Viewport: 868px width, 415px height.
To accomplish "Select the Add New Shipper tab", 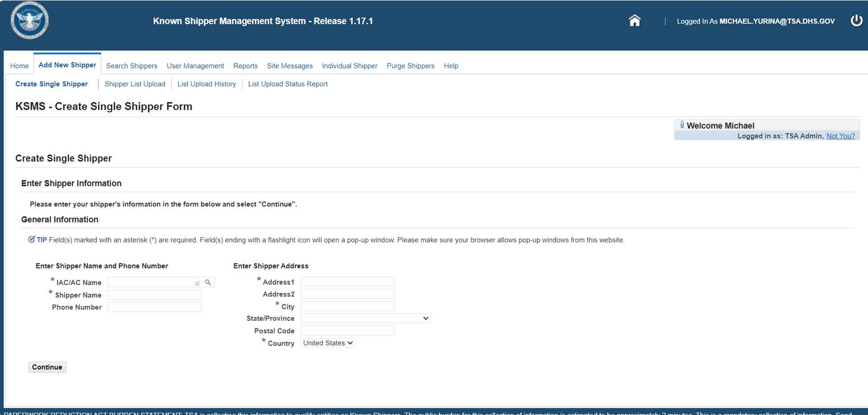I will point(67,65).
